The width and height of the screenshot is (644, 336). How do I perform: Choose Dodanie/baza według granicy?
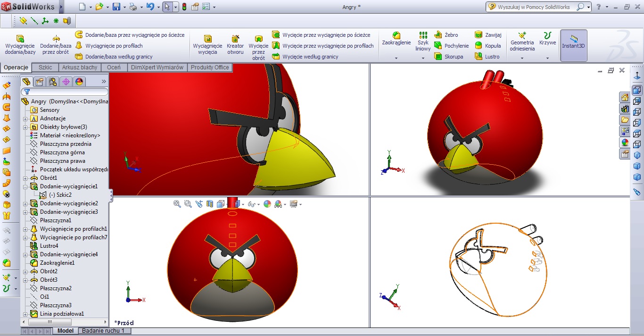pyautogui.click(x=114, y=57)
